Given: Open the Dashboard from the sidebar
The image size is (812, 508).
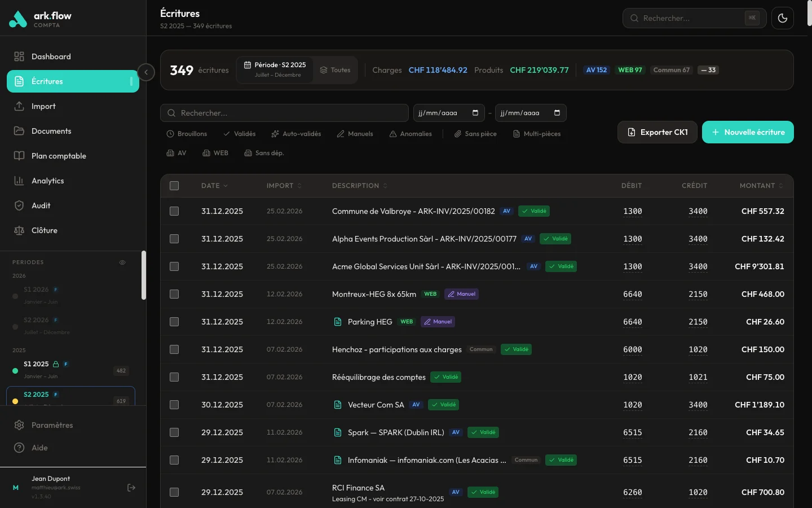Looking at the screenshot, I should click(x=51, y=56).
